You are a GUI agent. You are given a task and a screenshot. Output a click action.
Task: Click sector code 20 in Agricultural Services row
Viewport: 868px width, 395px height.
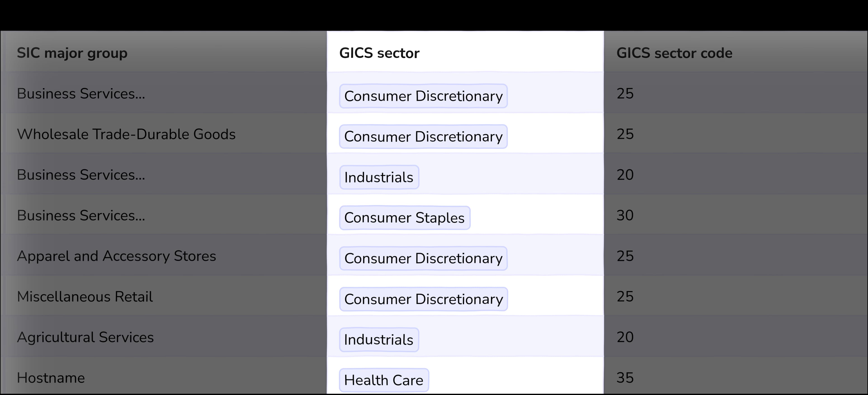pos(625,337)
